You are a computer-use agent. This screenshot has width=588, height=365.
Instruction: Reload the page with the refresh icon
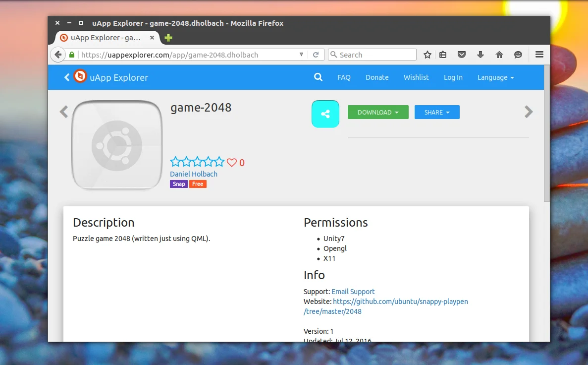click(x=316, y=55)
